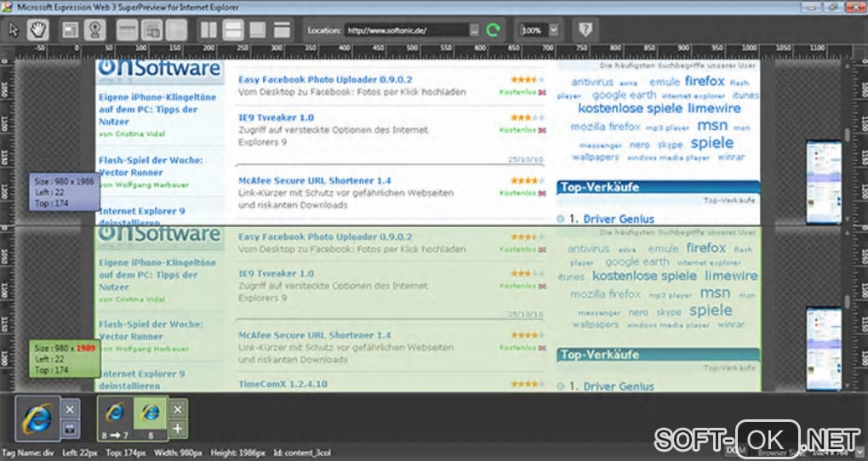868x461 pixels.
Task: Click 'kostenlose spiele' tag in top pane
Action: tap(630, 109)
